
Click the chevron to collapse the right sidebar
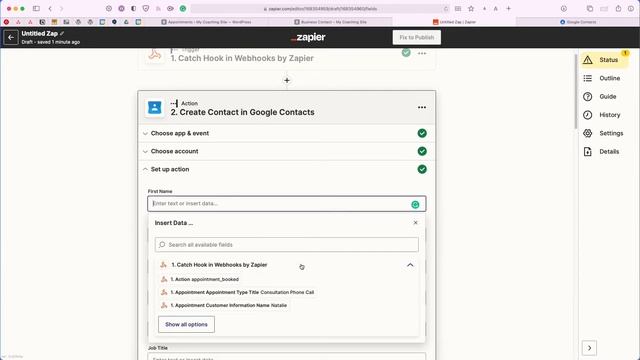(x=589, y=348)
